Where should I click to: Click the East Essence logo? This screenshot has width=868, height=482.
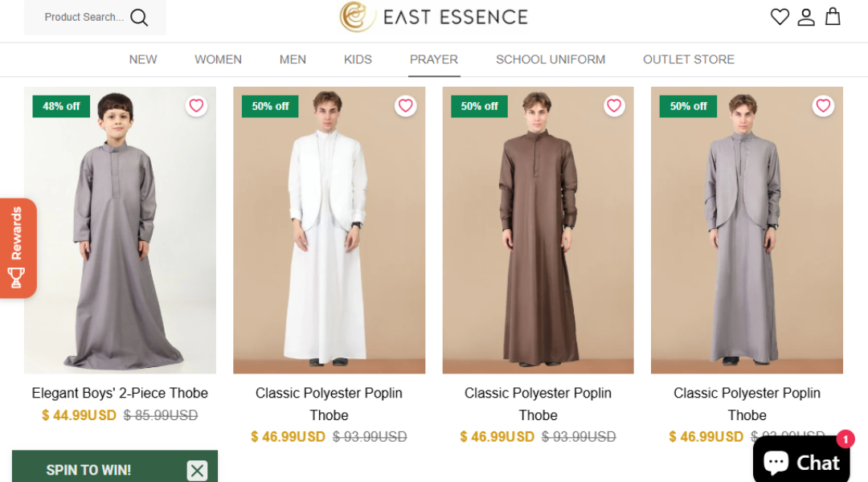click(434, 17)
